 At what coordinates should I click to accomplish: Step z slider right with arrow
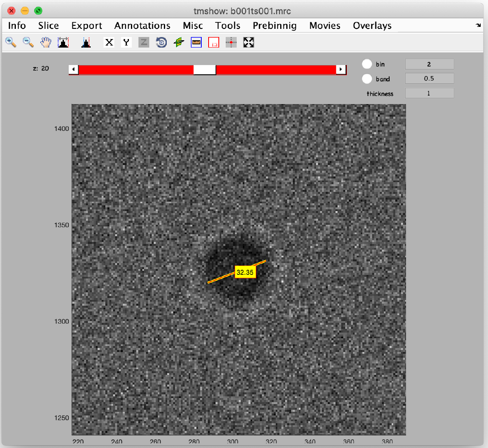tap(341, 70)
